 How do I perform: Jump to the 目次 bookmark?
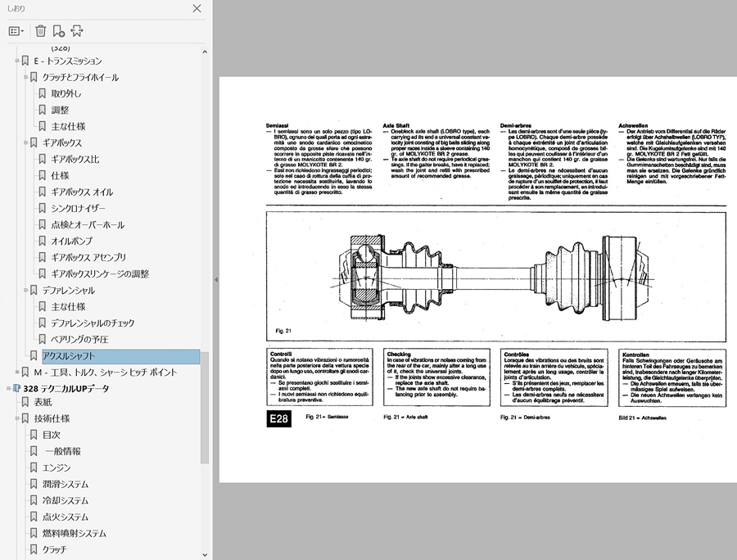[x=52, y=435]
